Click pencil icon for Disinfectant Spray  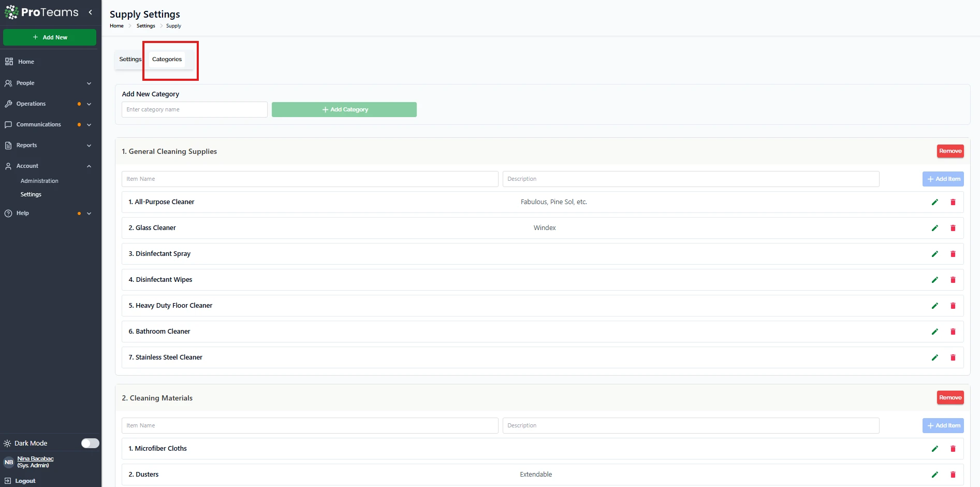coord(934,254)
